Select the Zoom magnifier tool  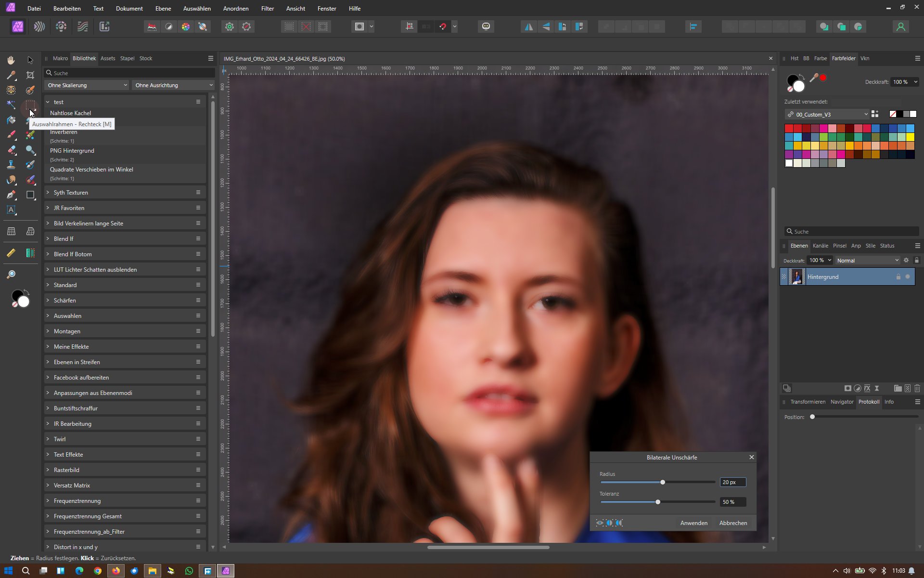[x=11, y=274]
